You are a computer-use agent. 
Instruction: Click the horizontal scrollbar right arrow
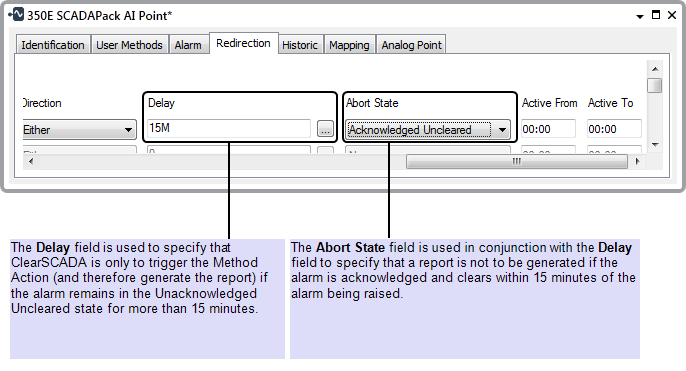click(637, 161)
